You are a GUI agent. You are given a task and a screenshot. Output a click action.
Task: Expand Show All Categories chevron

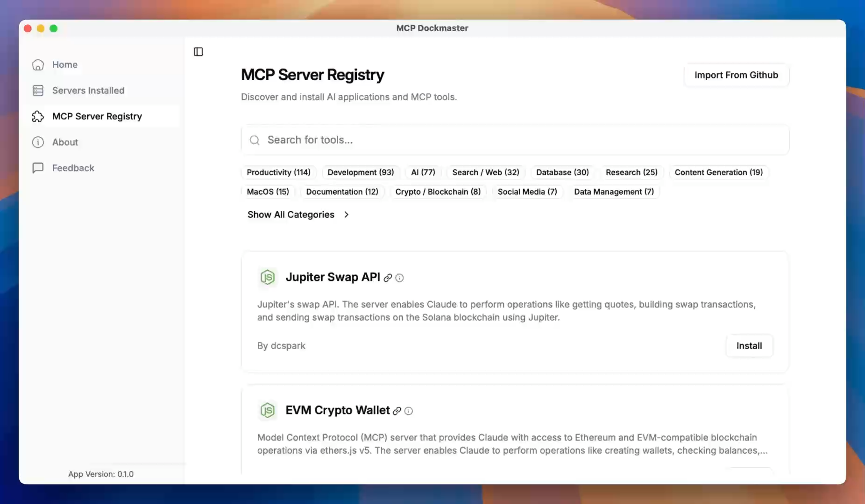(346, 215)
